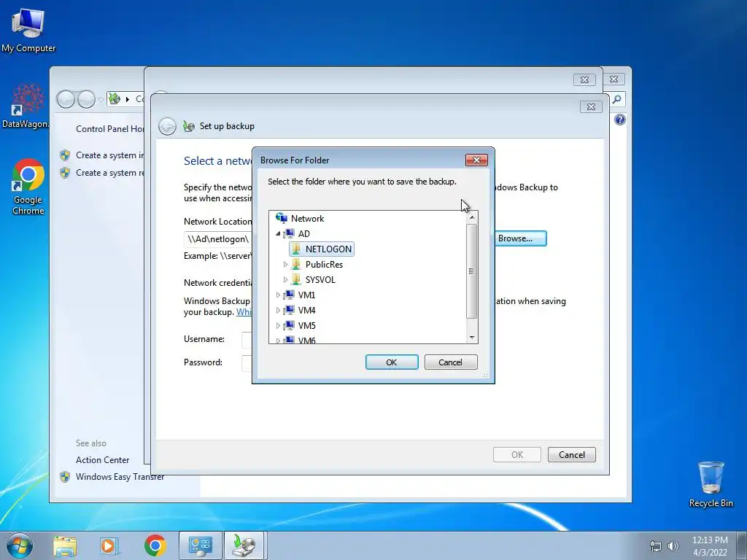Viewport: 747px width, 560px height.
Task: Launch Windows Media Player from taskbar
Action: click(109, 545)
